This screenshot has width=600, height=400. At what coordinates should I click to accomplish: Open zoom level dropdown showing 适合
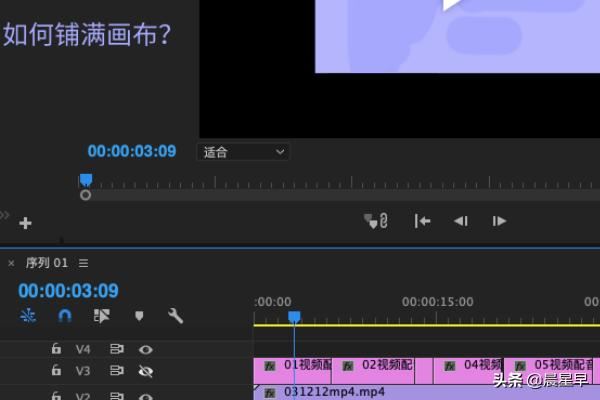pyautogui.click(x=243, y=152)
